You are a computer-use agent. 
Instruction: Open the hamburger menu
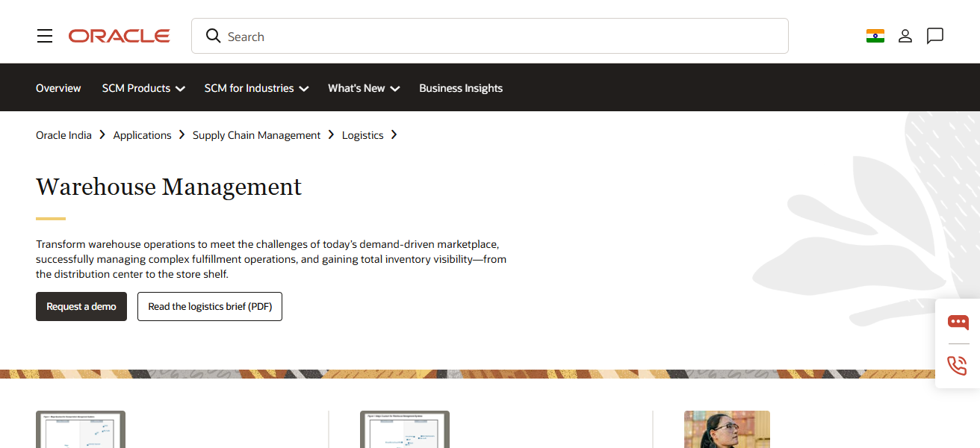pyautogui.click(x=45, y=36)
